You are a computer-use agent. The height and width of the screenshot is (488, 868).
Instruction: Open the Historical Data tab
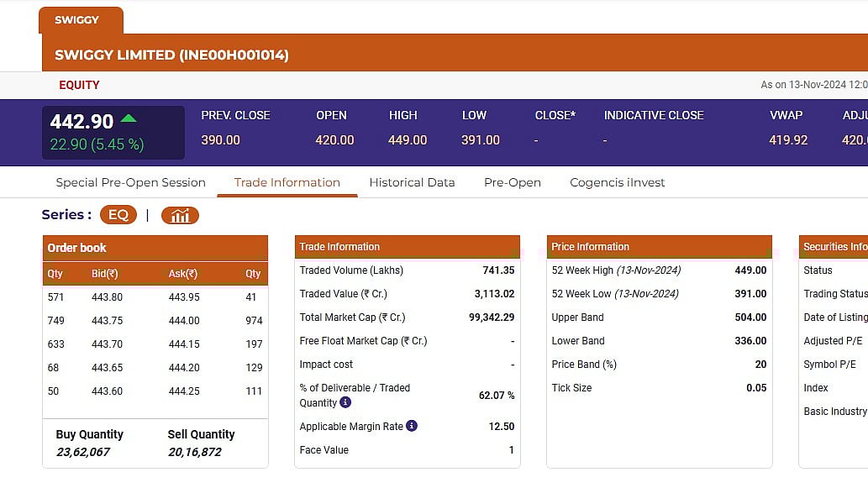[x=412, y=182]
